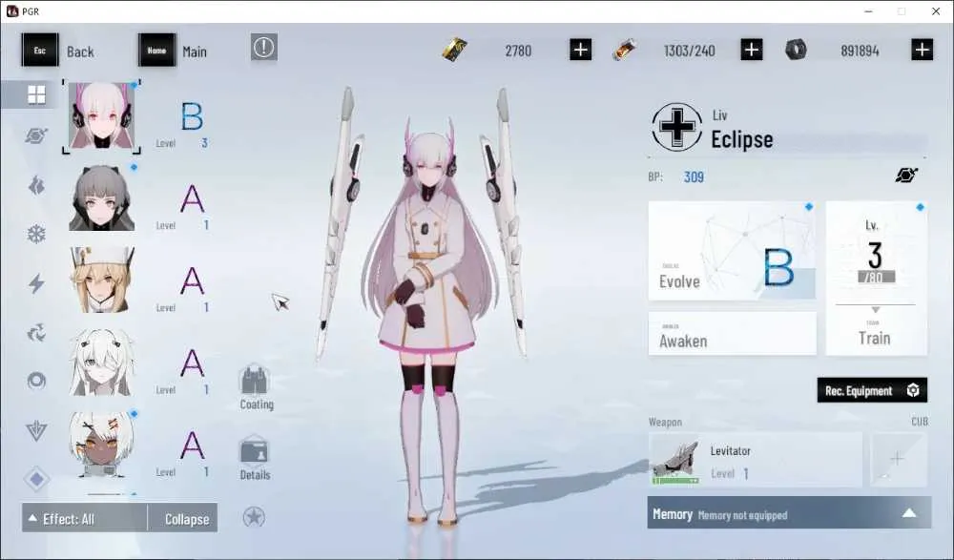Go Back with the Esc button
954x560 pixels.
[x=40, y=50]
